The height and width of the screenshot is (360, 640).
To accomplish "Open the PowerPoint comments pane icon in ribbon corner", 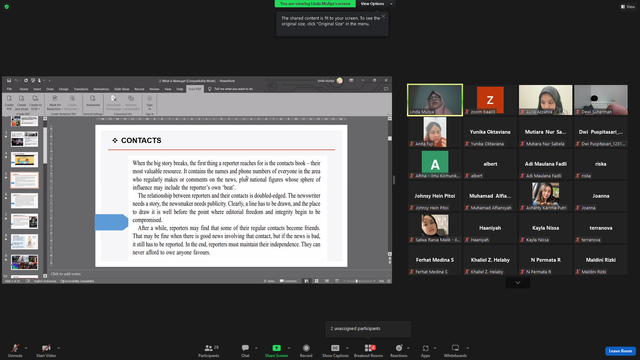I will pyautogui.click(x=386, y=89).
